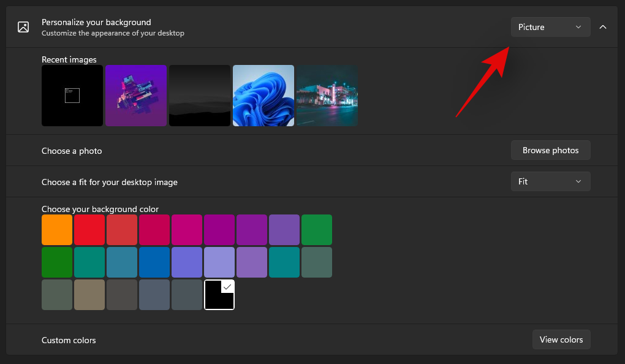Open the Fit desktop image dropdown

coord(550,181)
